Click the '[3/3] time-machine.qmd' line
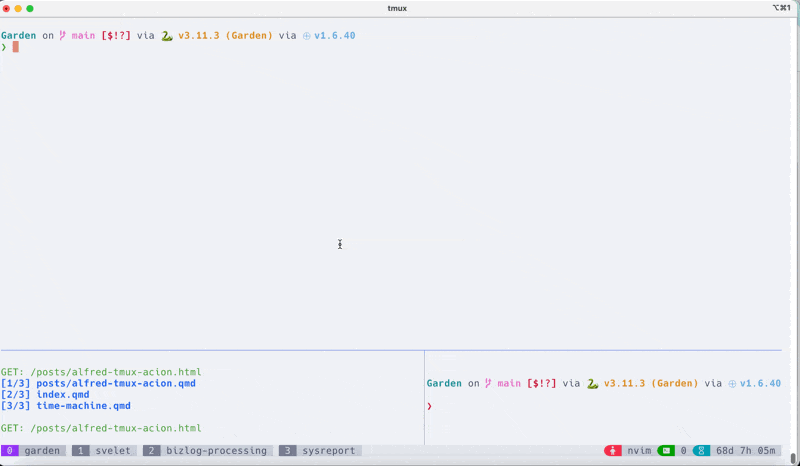Image resolution: width=800 pixels, height=466 pixels. pos(66,406)
